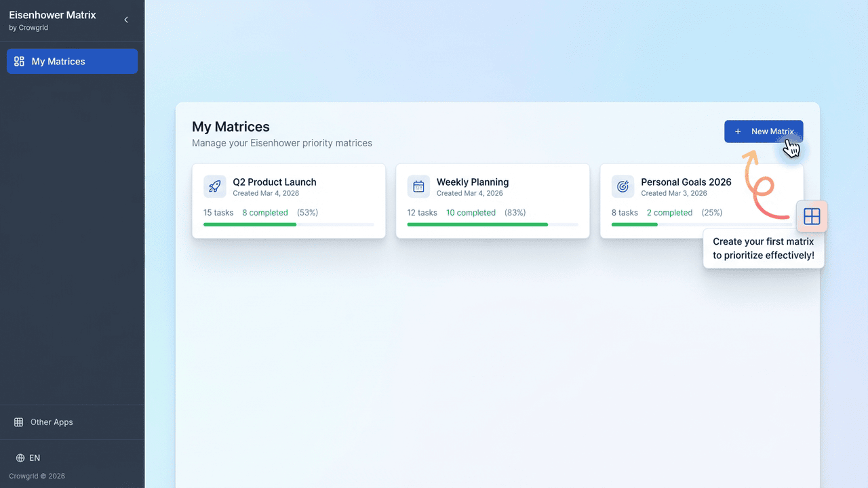Click the target icon on Personal Goals 2026
868x488 pixels.
pos(623,186)
